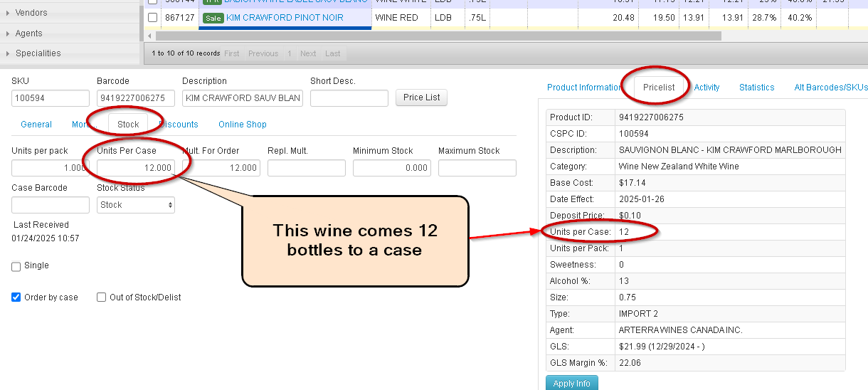Click the horizontal scrollbar under the product grid
Image resolution: width=868 pixels, height=390 pixels.
coord(438,36)
